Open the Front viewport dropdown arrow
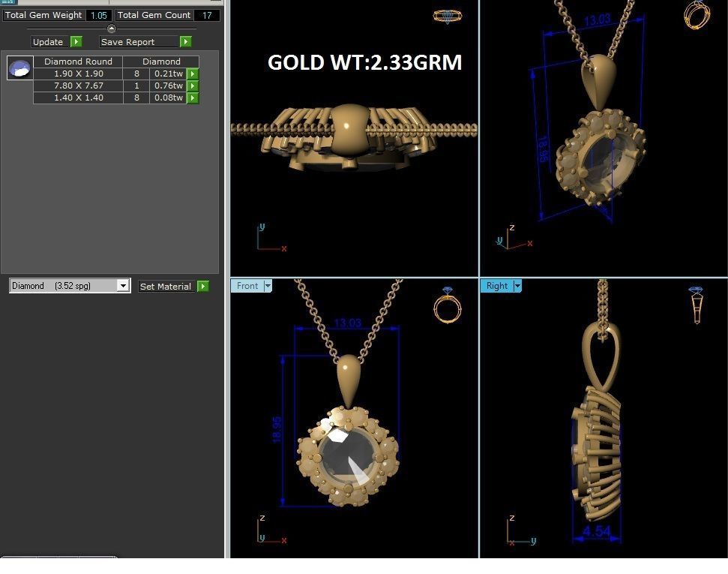The image size is (728, 574). point(268,286)
